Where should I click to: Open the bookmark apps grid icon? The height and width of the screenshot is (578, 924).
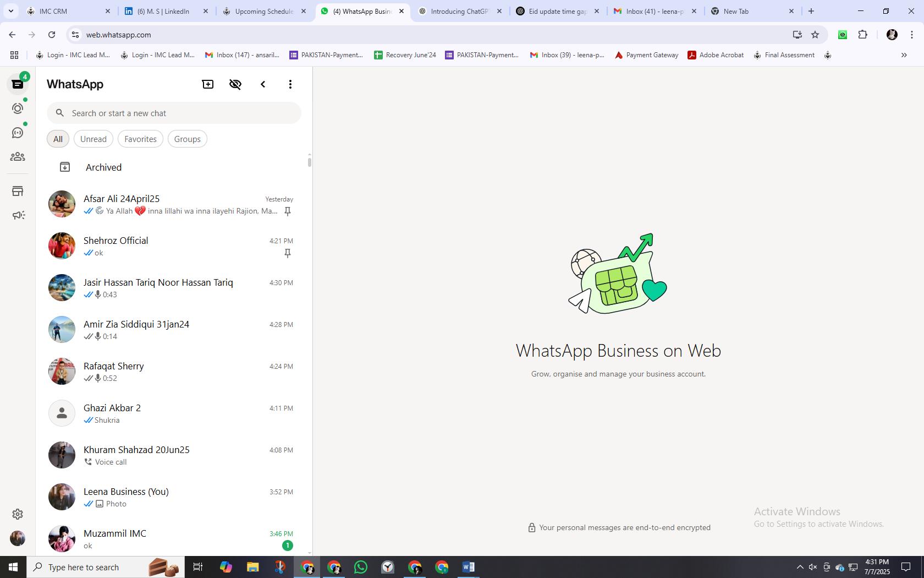tap(14, 55)
